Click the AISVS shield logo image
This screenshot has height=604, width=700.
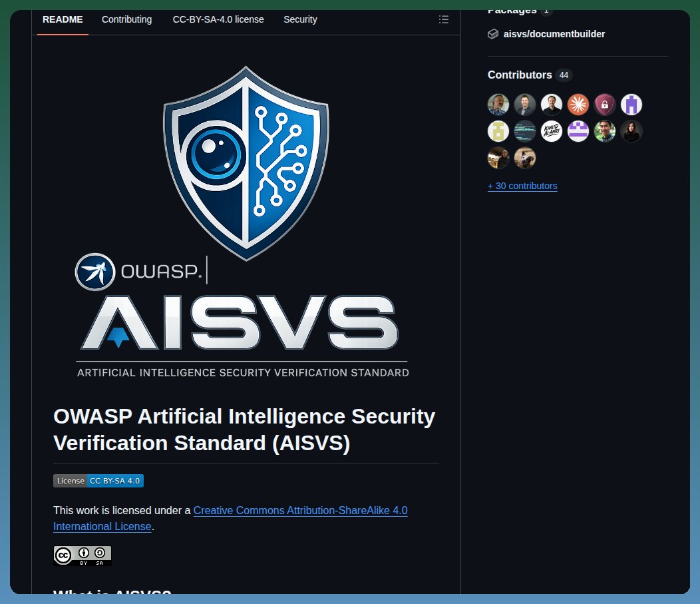246,163
